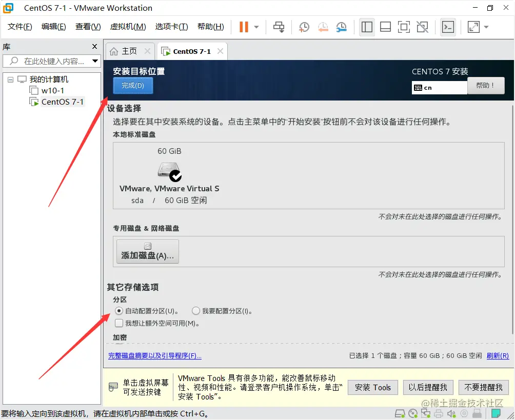515x420 pixels.
Task: Open the 帮助(H) menu
Action: coord(210,27)
